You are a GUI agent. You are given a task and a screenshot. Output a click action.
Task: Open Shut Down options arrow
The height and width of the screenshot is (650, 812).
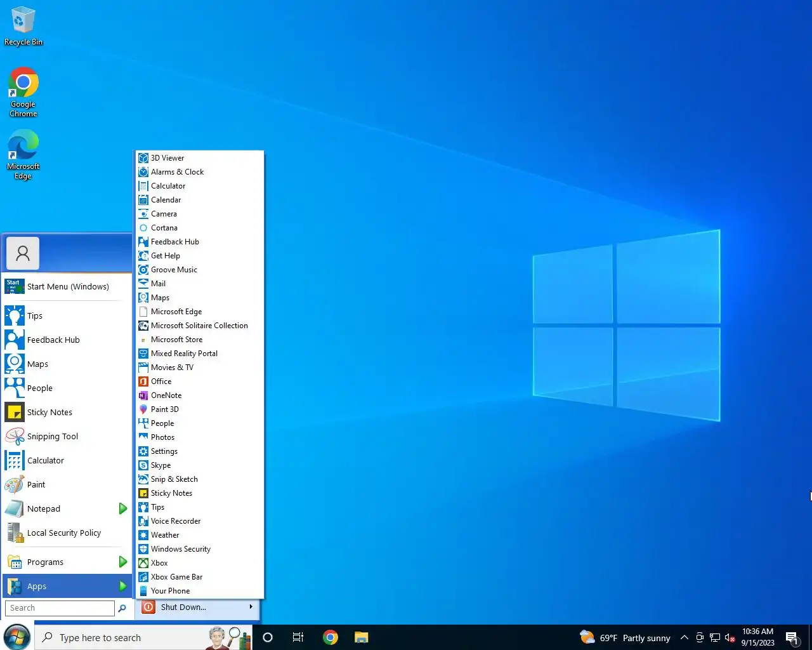click(x=251, y=607)
